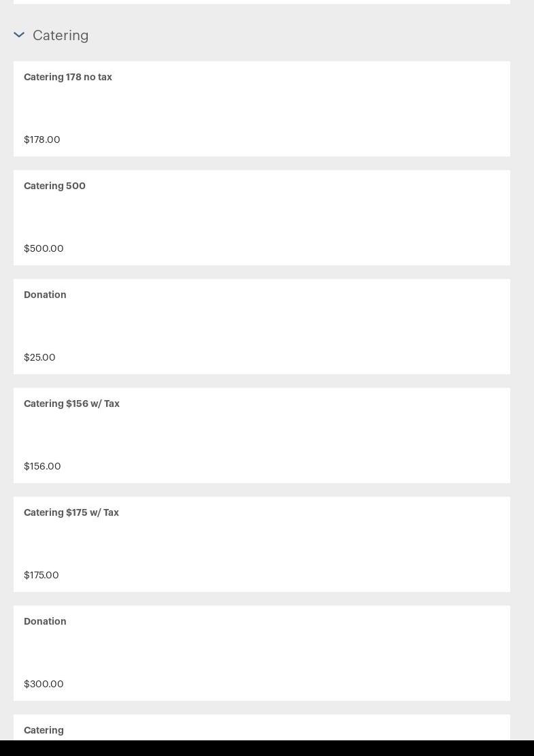Collapse the Catering section chevron

[19, 35]
